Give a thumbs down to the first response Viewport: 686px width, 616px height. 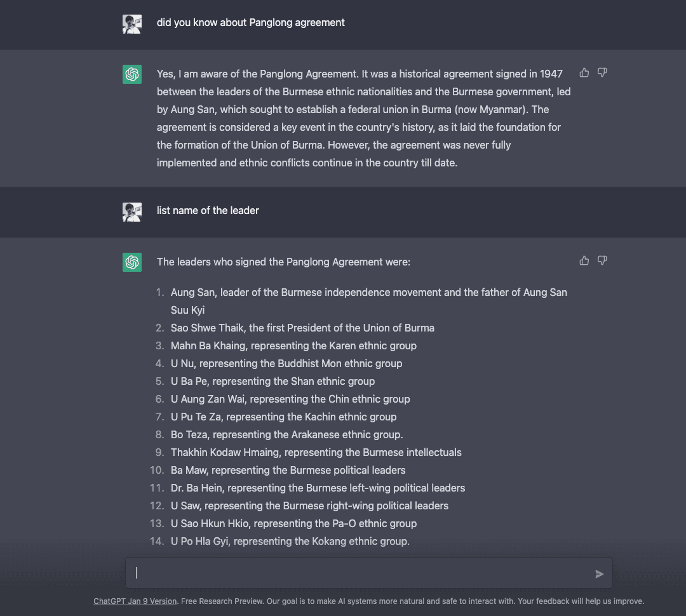(x=602, y=72)
